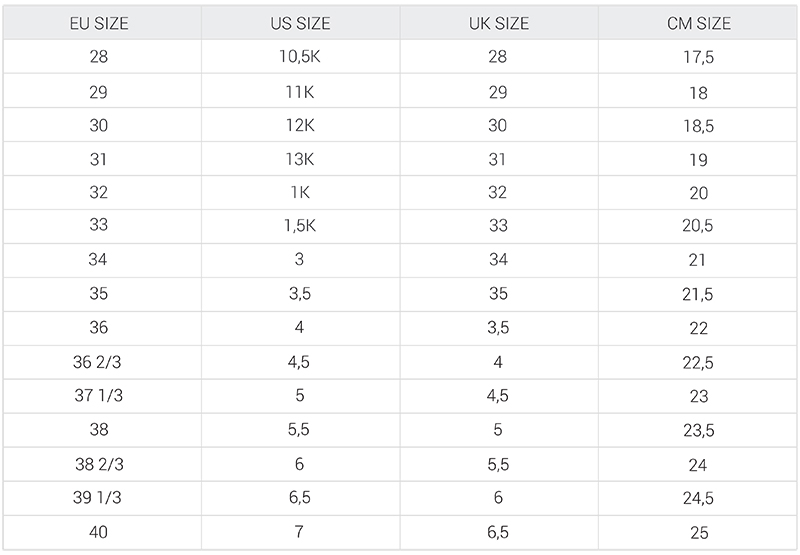Select the US size 11K cell
The image size is (800, 555).
pos(301,91)
